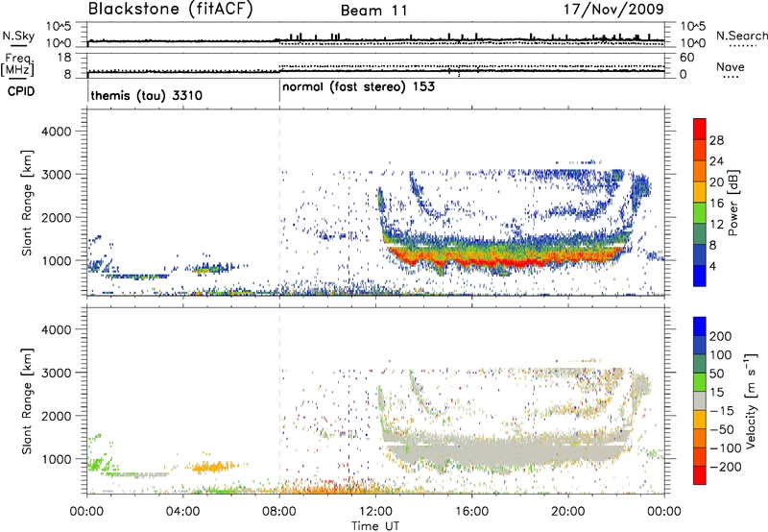This screenshot has height=532, width=768.
Task: Click the '04:00' time axis tick label
Action: click(183, 512)
